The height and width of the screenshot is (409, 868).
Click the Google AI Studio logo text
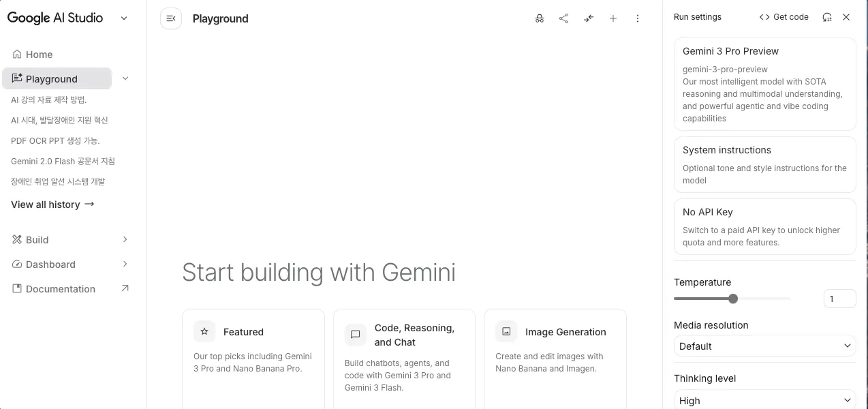pos(55,18)
